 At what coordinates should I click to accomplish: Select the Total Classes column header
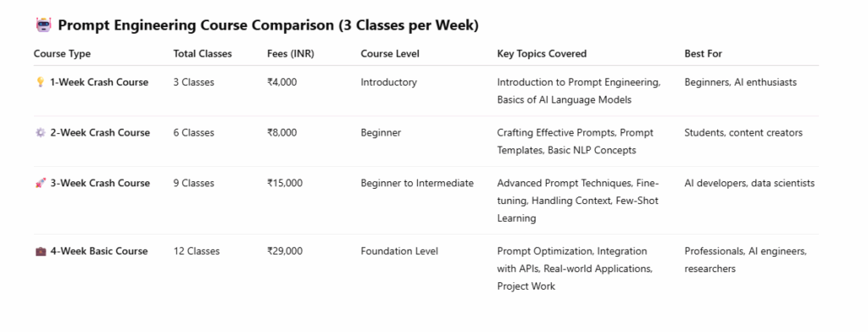pos(203,54)
